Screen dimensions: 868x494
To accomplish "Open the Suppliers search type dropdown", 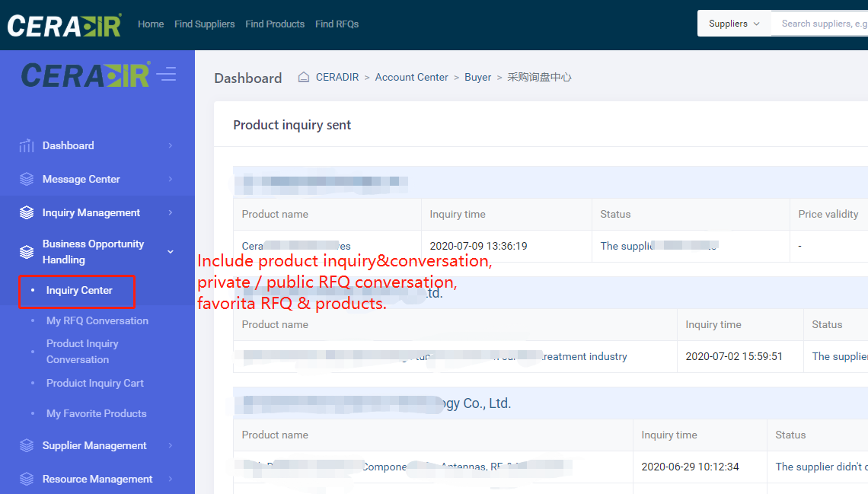I will (x=734, y=24).
